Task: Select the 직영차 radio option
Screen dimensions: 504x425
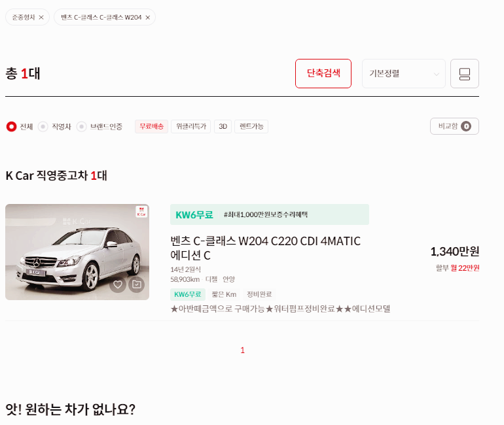Action: 43,126
